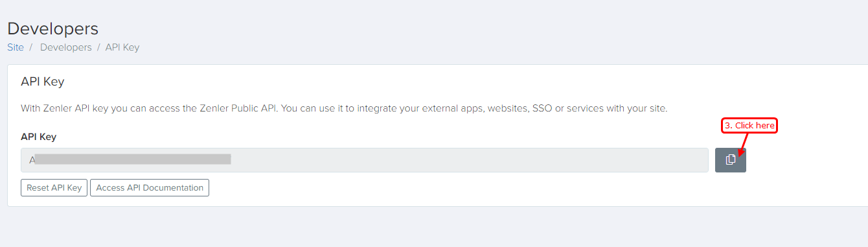The width and height of the screenshot is (868, 247).
Task: Click the letter A starting the key
Action: [x=32, y=159]
